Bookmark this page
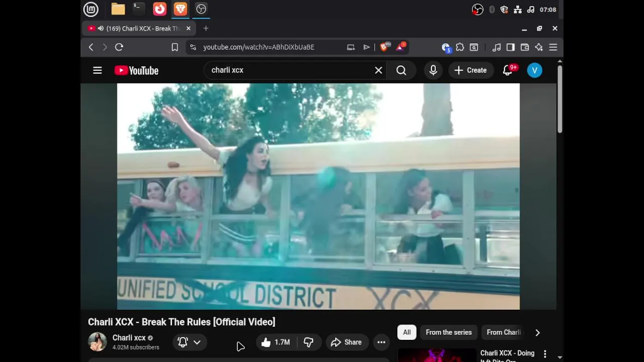This screenshot has height=362, width=644. click(x=175, y=47)
